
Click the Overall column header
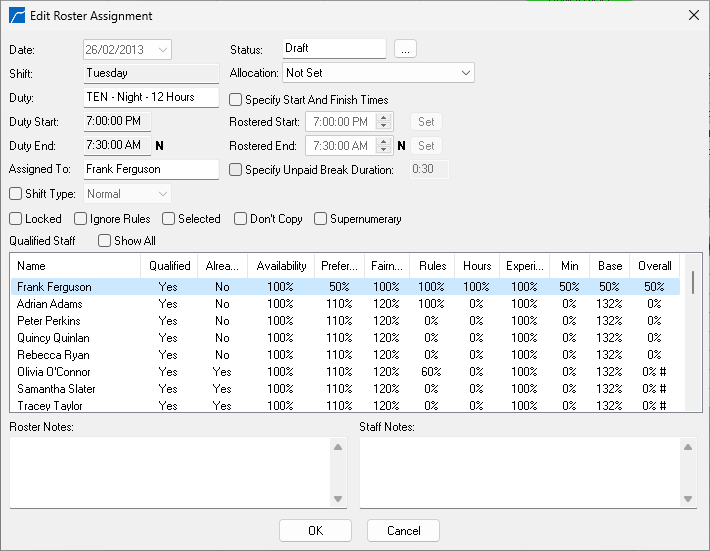tap(655, 266)
